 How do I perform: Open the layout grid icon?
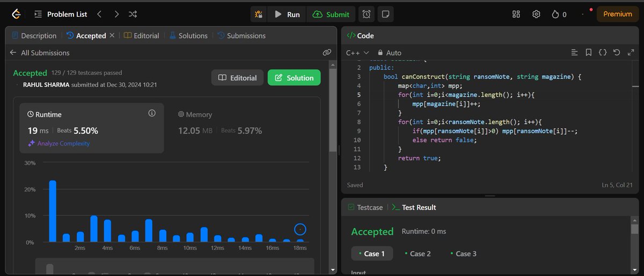pos(516,14)
